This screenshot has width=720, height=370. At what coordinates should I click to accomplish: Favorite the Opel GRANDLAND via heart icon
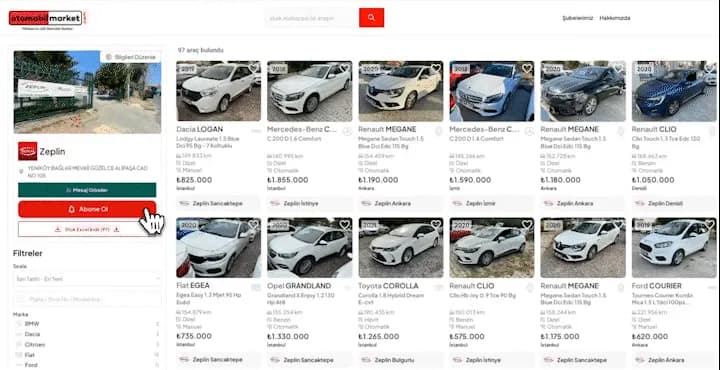(x=344, y=224)
